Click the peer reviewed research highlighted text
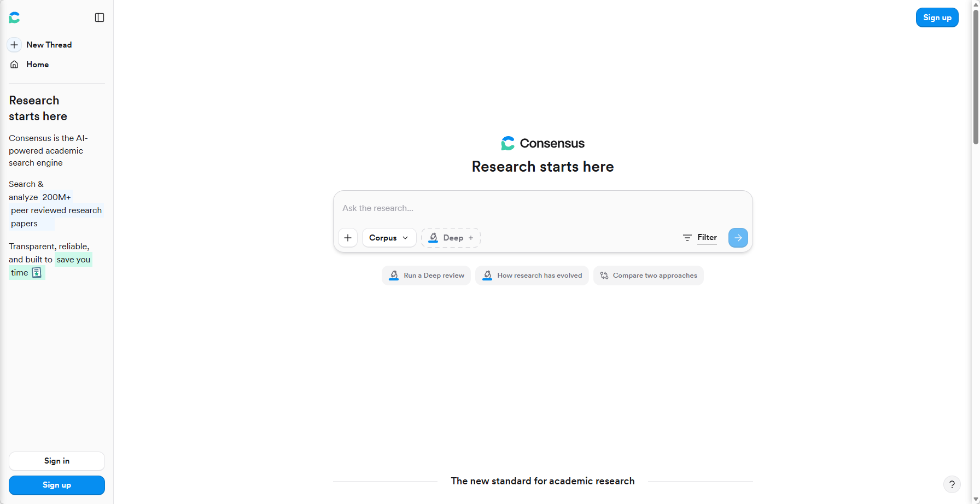The width and height of the screenshot is (980, 504). [56, 210]
